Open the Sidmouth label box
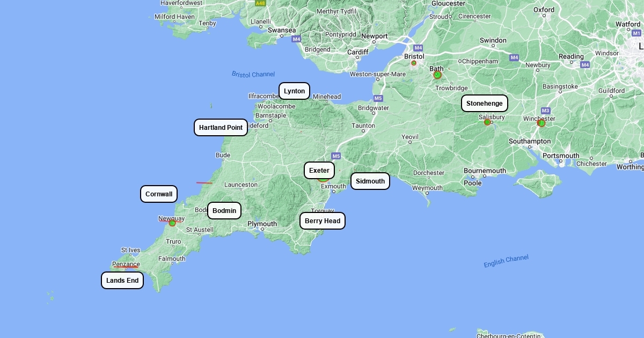The width and height of the screenshot is (644, 338). [370, 181]
